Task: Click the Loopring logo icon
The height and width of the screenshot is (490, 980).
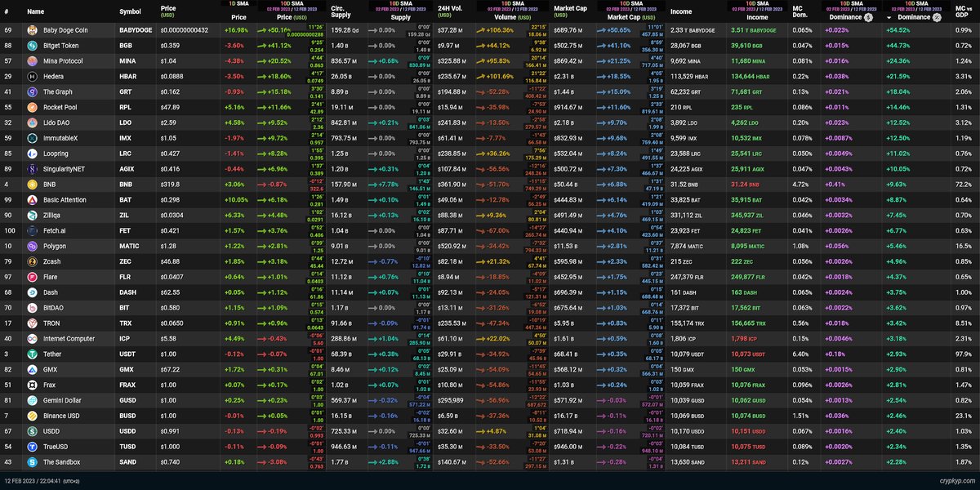Action: pos(32,153)
